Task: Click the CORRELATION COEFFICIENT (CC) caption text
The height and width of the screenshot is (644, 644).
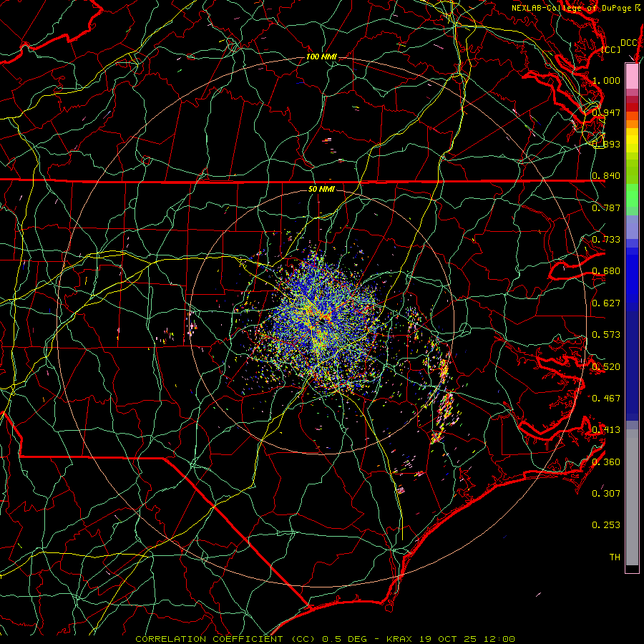Action: pyautogui.click(x=225, y=639)
